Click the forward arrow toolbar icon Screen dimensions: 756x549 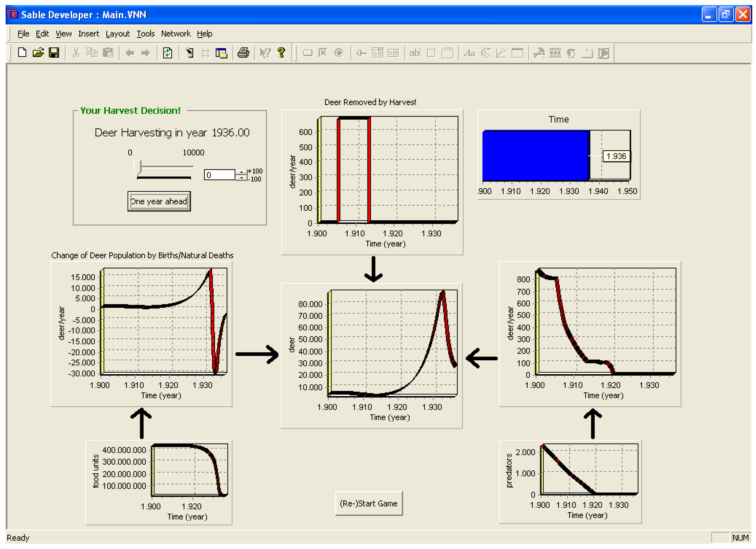tap(146, 53)
